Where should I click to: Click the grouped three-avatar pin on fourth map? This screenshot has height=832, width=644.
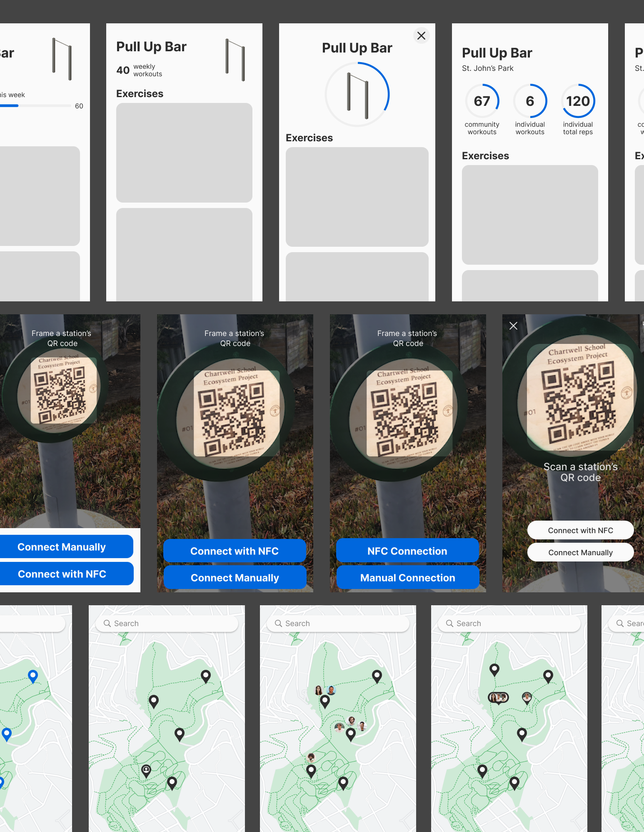[499, 698]
